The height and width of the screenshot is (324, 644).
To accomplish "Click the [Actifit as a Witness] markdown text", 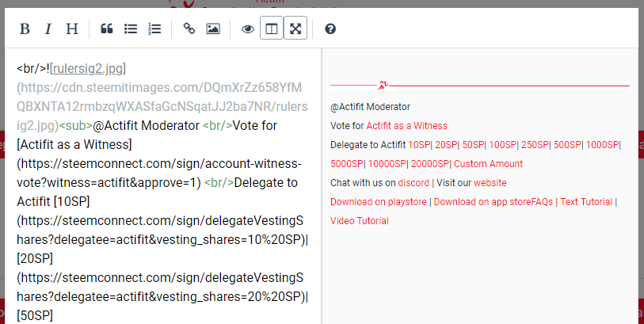I will pos(74,144).
